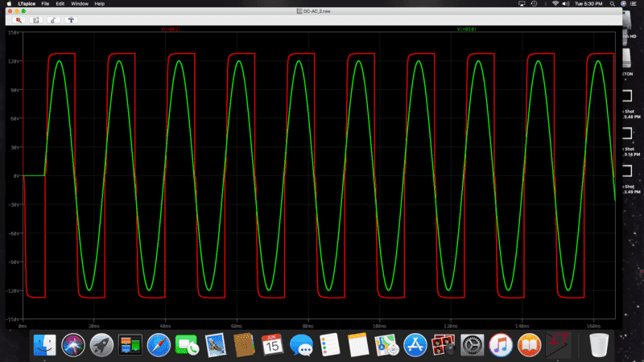Launch Safari from the Dock

pos(158,344)
